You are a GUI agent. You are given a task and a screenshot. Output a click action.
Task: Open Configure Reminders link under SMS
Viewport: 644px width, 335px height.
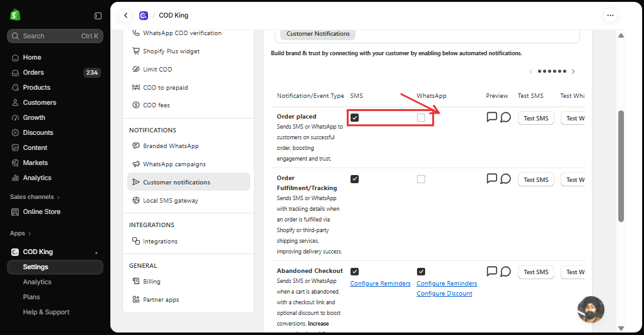(x=381, y=284)
